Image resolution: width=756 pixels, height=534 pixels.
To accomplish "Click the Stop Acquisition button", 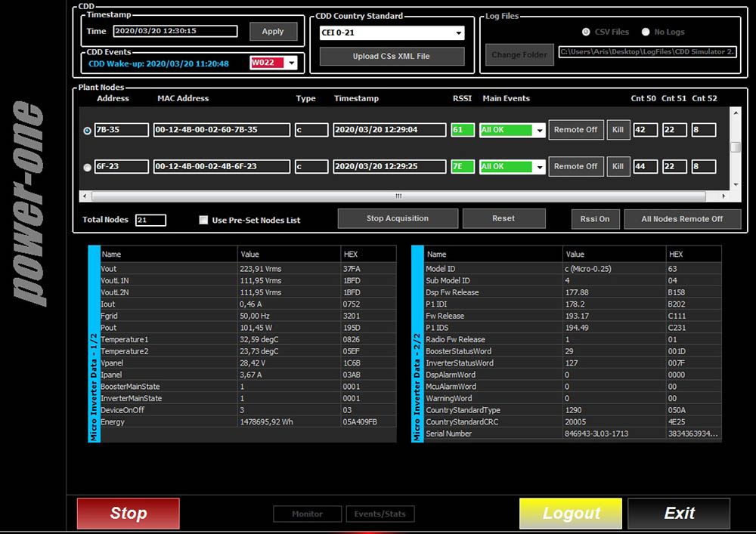I will tap(398, 218).
